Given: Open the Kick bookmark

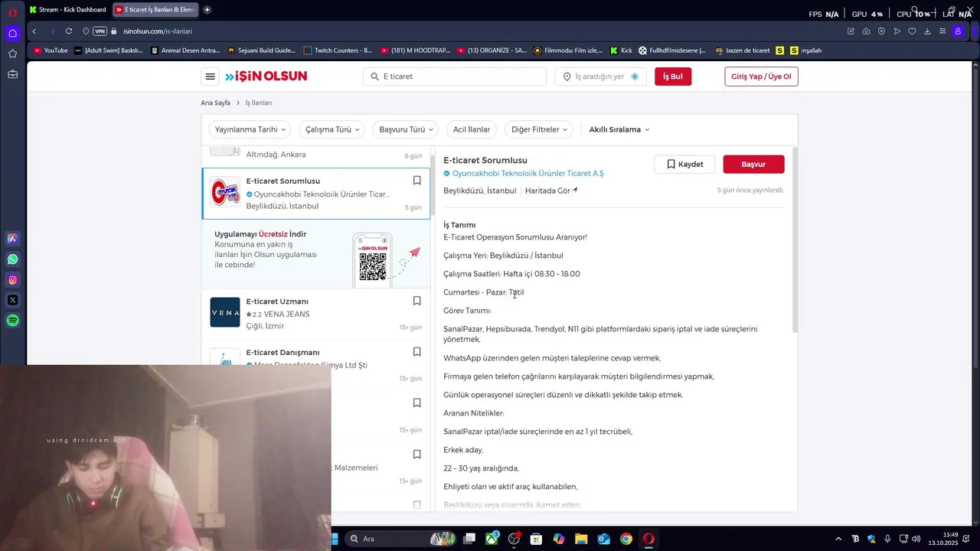Looking at the screenshot, I should point(621,51).
